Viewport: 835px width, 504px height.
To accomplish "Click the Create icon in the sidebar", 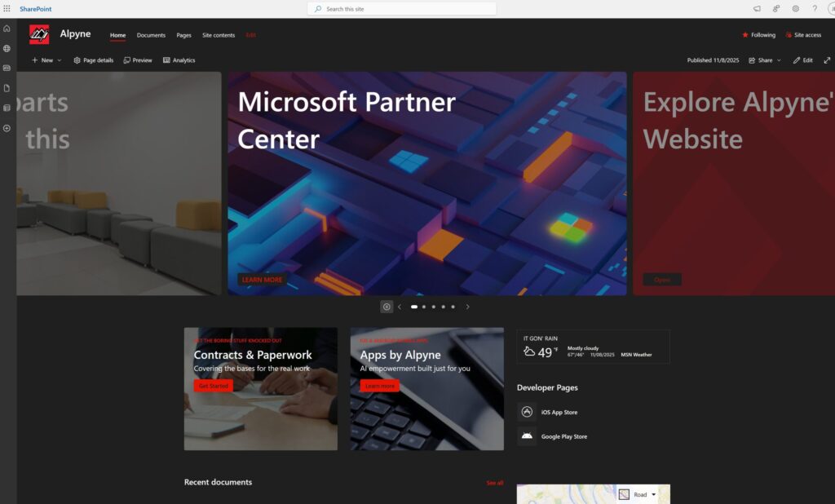I will tap(7, 128).
